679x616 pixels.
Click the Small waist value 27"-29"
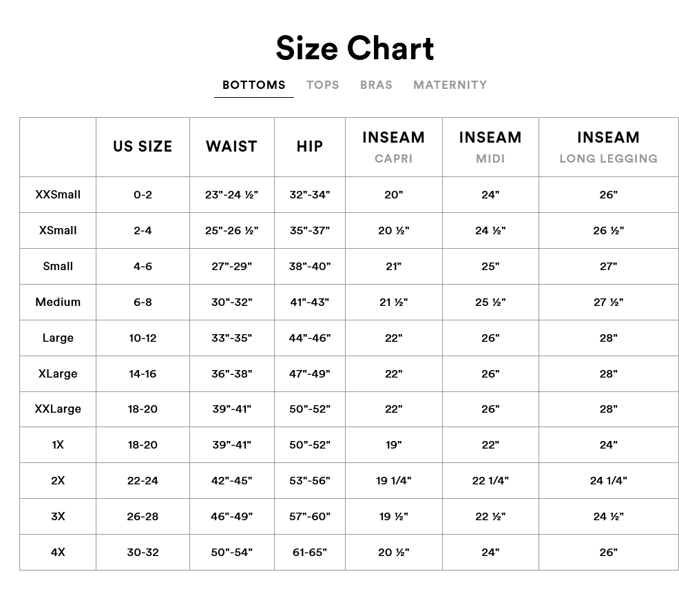click(x=231, y=266)
